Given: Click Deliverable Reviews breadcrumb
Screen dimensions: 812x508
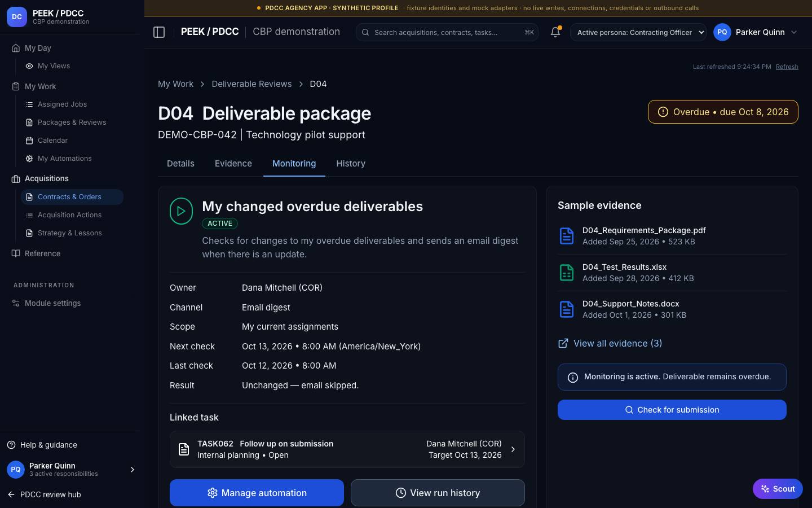Looking at the screenshot, I should [251, 84].
